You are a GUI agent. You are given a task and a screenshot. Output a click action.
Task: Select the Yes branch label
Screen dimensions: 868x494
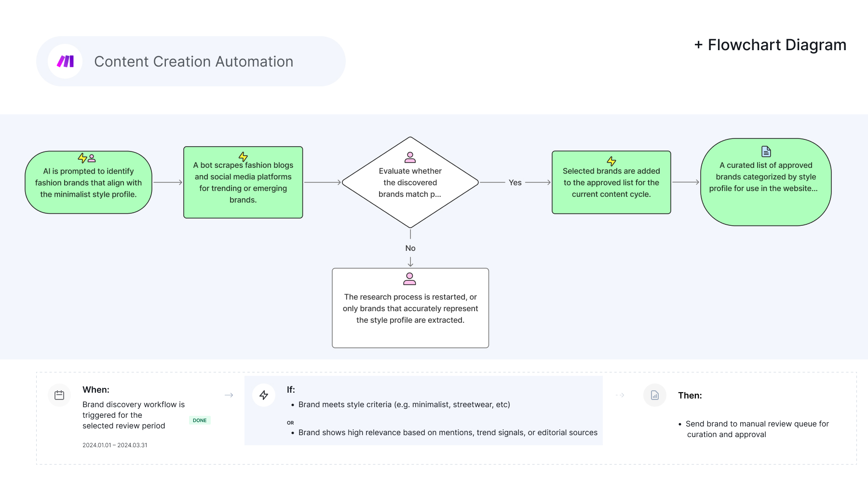coord(515,182)
